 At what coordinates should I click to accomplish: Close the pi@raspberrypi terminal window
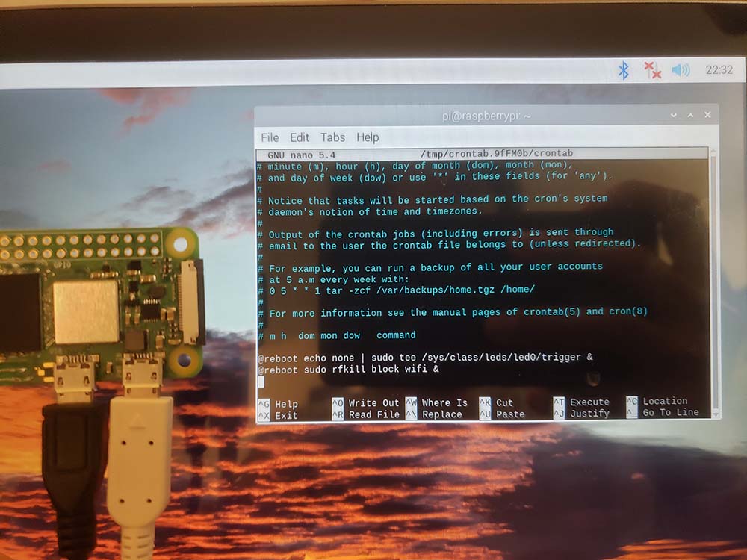coord(707,115)
